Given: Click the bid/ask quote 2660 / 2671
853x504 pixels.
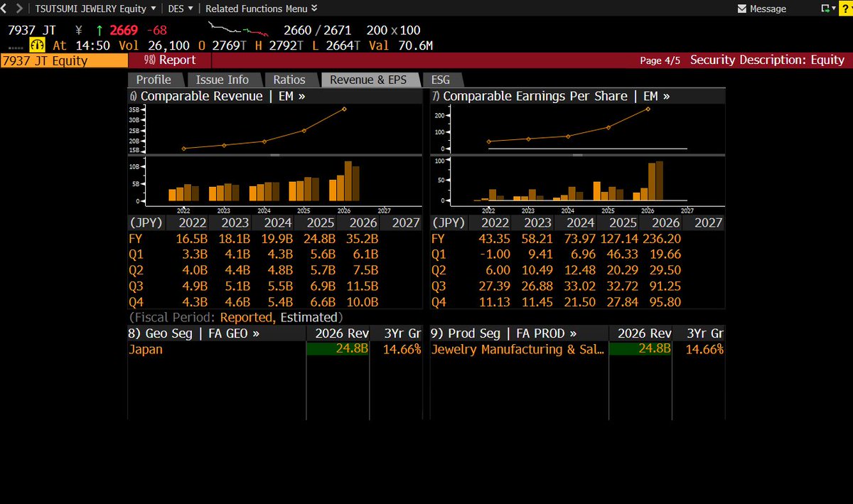Looking at the screenshot, I should (316, 30).
